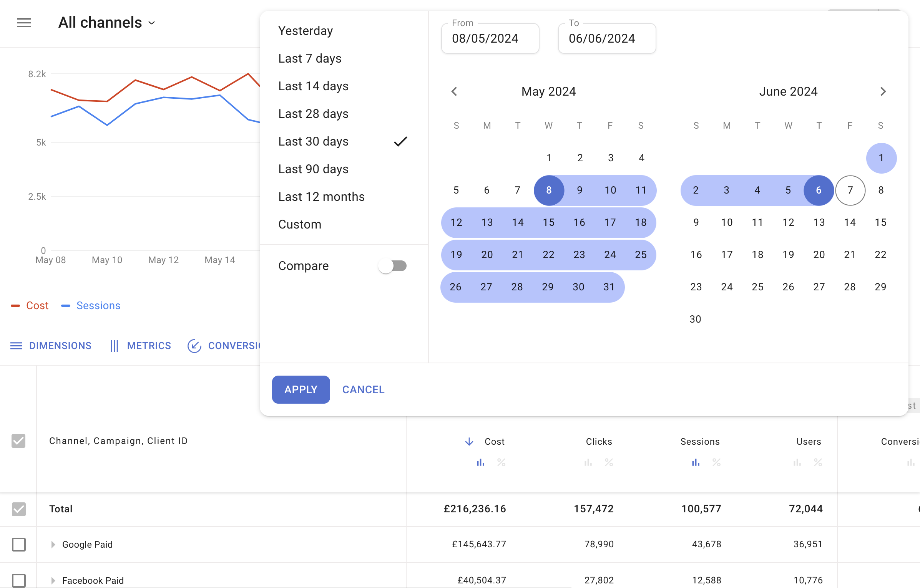Click the bar chart icon under Users
Screen dimensions: 920x588
797,462
